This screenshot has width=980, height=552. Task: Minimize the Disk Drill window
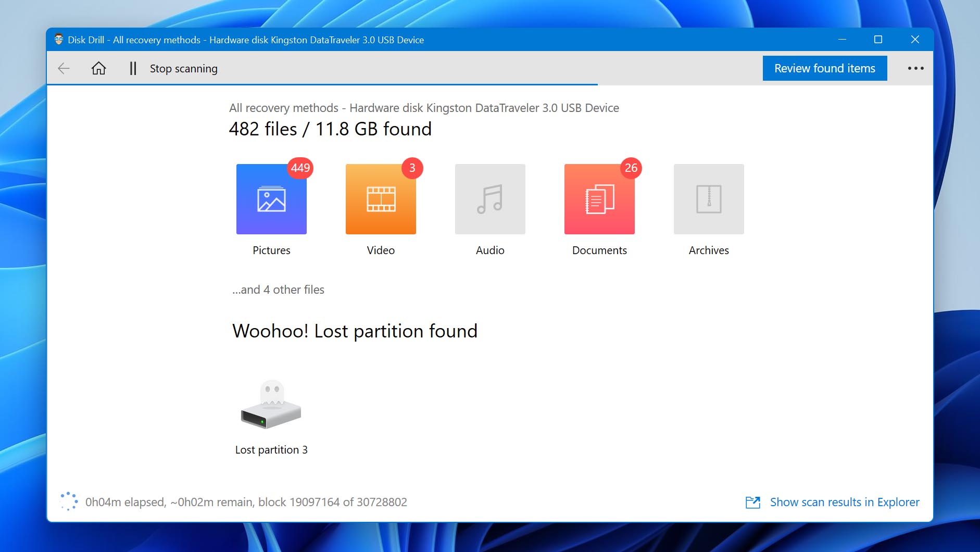[x=842, y=40]
